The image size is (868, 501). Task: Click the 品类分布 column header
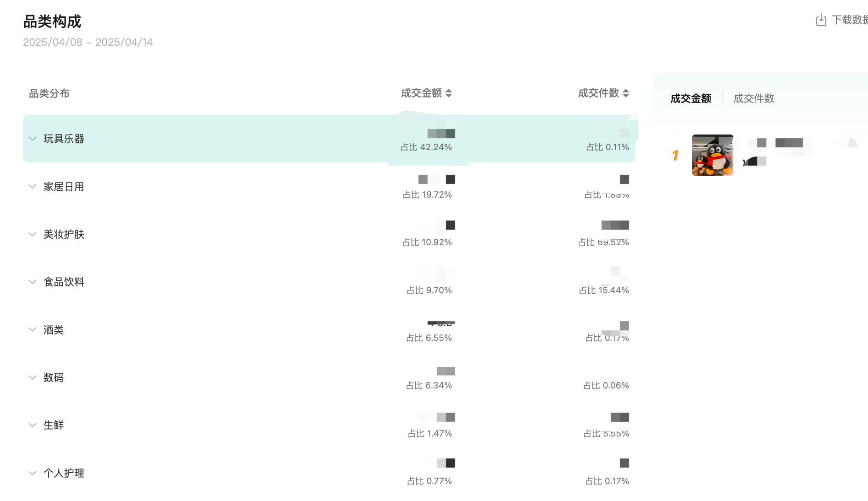click(x=49, y=93)
